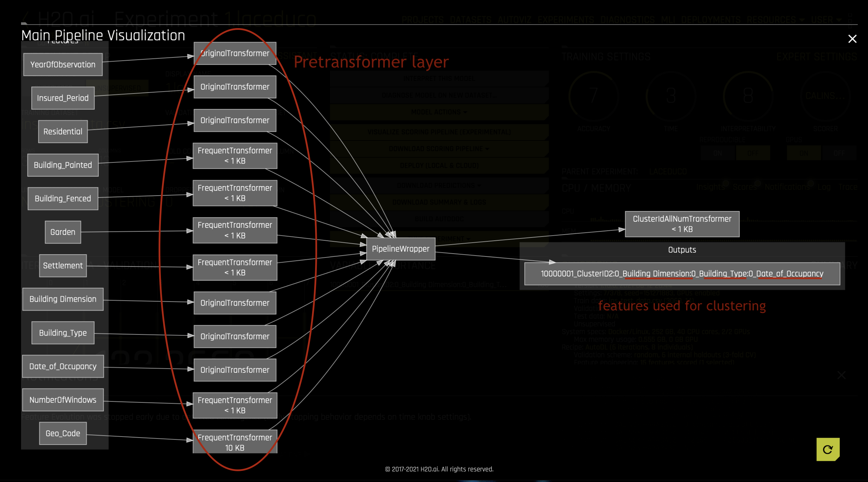Select the Garden feature node
This screenshot has width=868, height=482.
[x=63, y=232]
